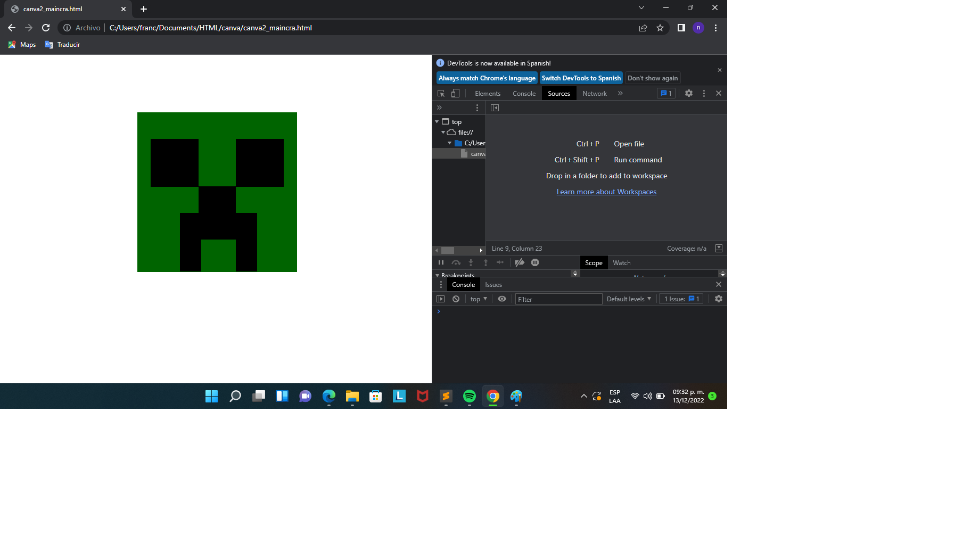Click Step into next function call icon
Screen dimensions: 971x560
[x=471, y=262]
